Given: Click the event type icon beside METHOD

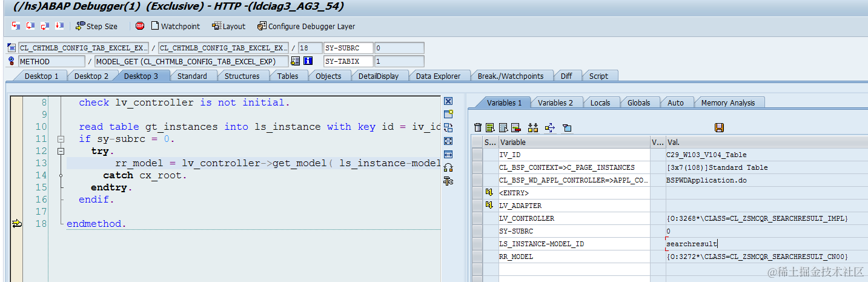Looking at the screenshot, I should [x=12, y=61].
